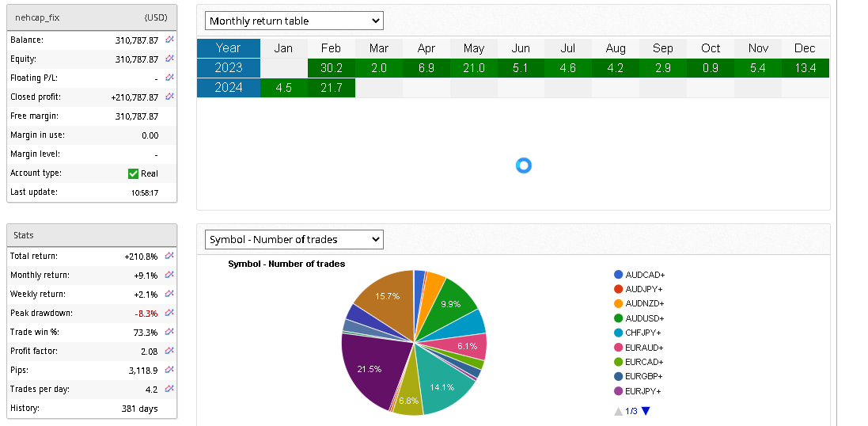The image size is (868, 426).
Task: Click the chart icon beside Balance
Action: pyautogui.click(x=169, y=40)
